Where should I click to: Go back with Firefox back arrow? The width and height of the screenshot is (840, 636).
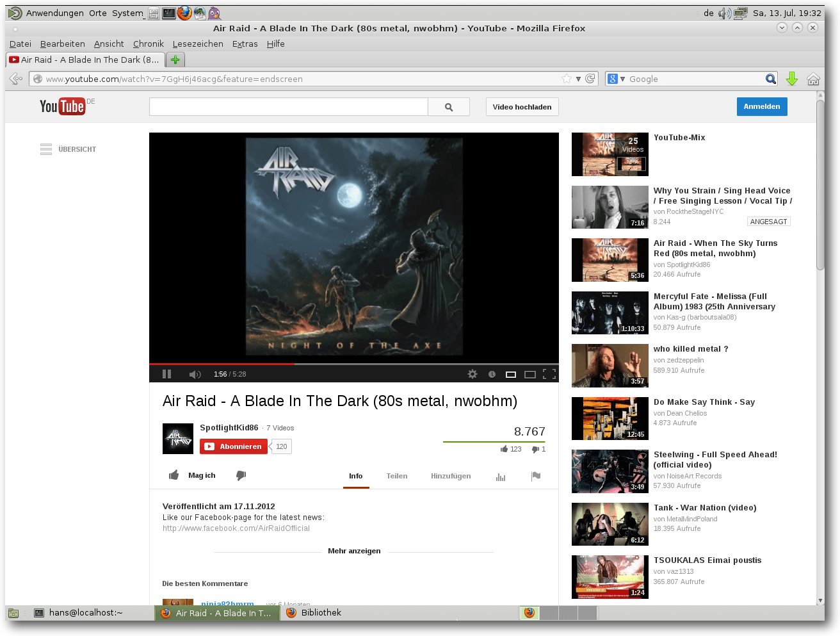[16, 79]
